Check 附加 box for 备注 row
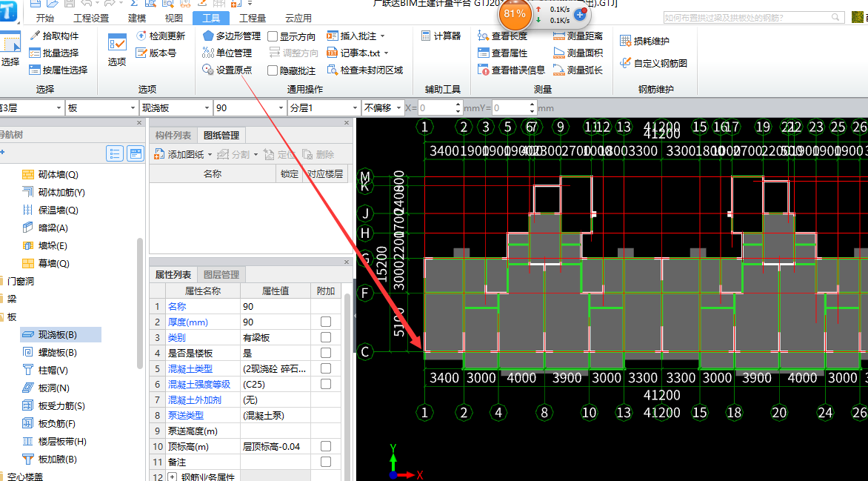 pyautogui.click(x=326, y=462)
